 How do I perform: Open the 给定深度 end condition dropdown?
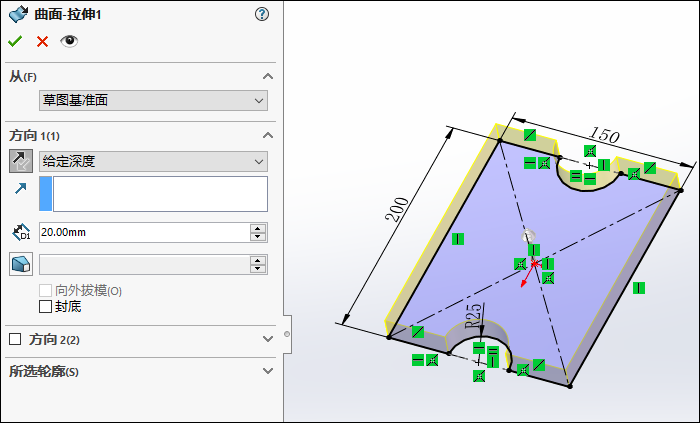153,162
